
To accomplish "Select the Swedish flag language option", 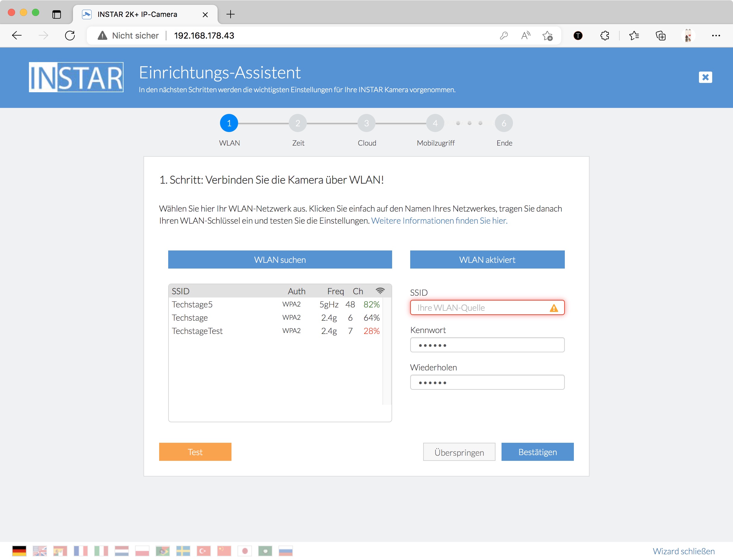I will (183, 551).
